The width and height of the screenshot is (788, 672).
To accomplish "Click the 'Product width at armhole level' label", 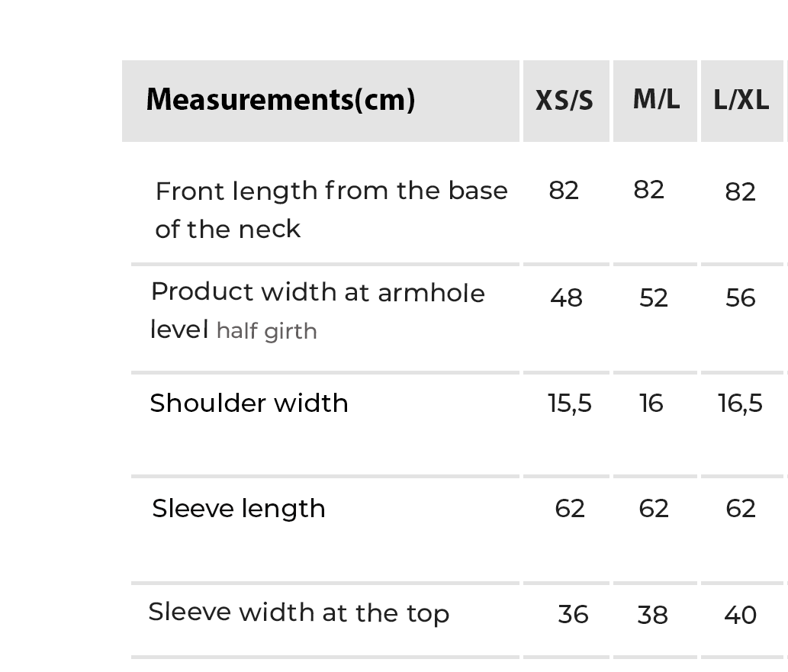I will tap(317, 292).
